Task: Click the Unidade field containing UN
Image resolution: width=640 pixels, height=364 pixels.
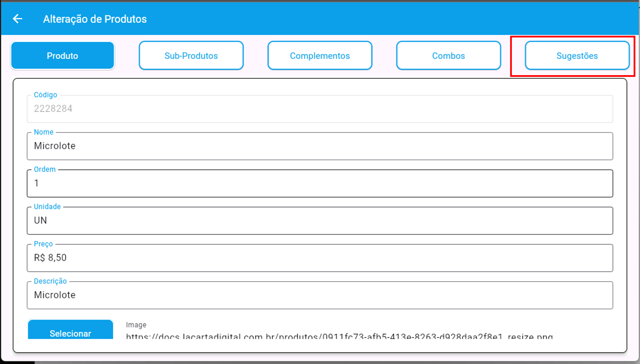Action: pos(320,221)
